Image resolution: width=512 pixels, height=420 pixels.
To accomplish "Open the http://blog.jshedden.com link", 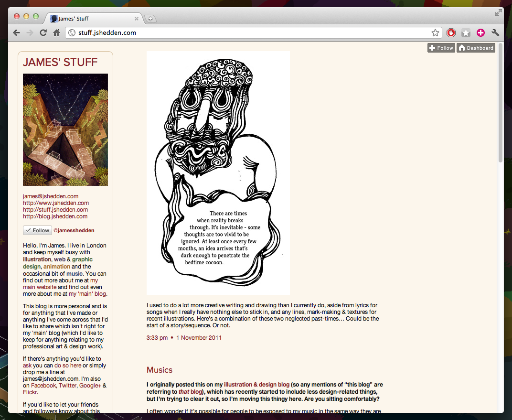I will [x=55, y=216].
